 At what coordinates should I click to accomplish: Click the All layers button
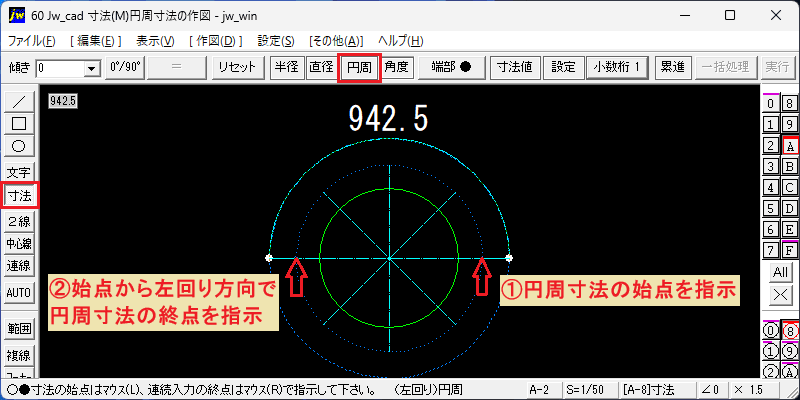click(780, 272)
